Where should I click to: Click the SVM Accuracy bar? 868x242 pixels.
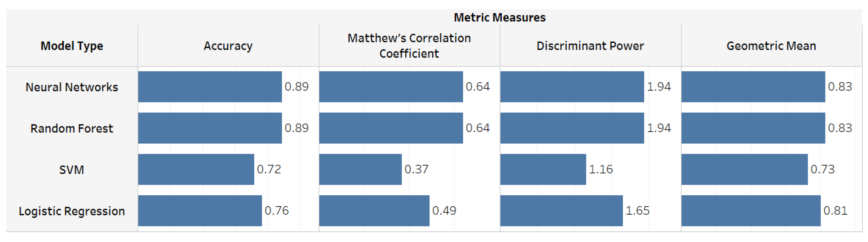click(196, 169)
